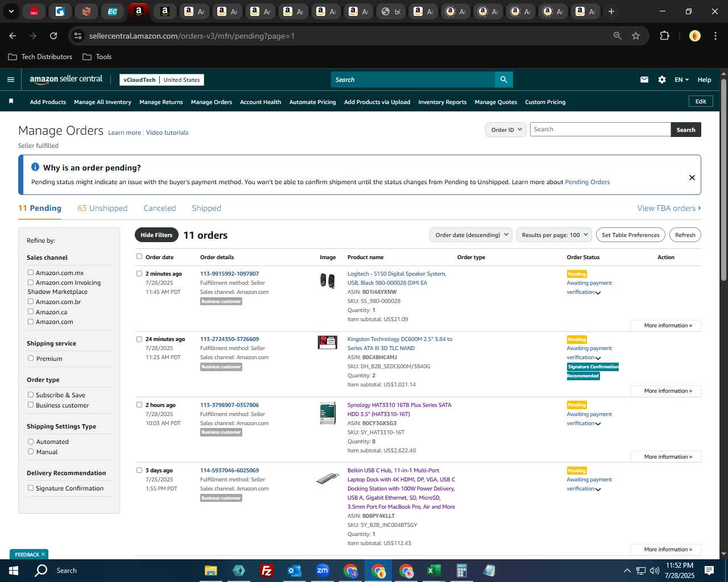The image size is (728, 582).
Task: Select the Manual shipping settings radio
Action: coord(31,452)
